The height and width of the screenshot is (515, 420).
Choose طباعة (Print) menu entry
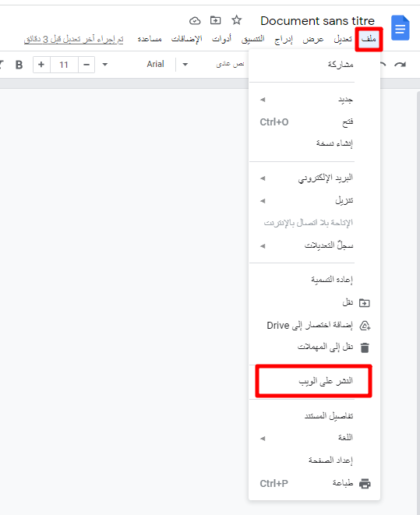click(x=315, y=484)
